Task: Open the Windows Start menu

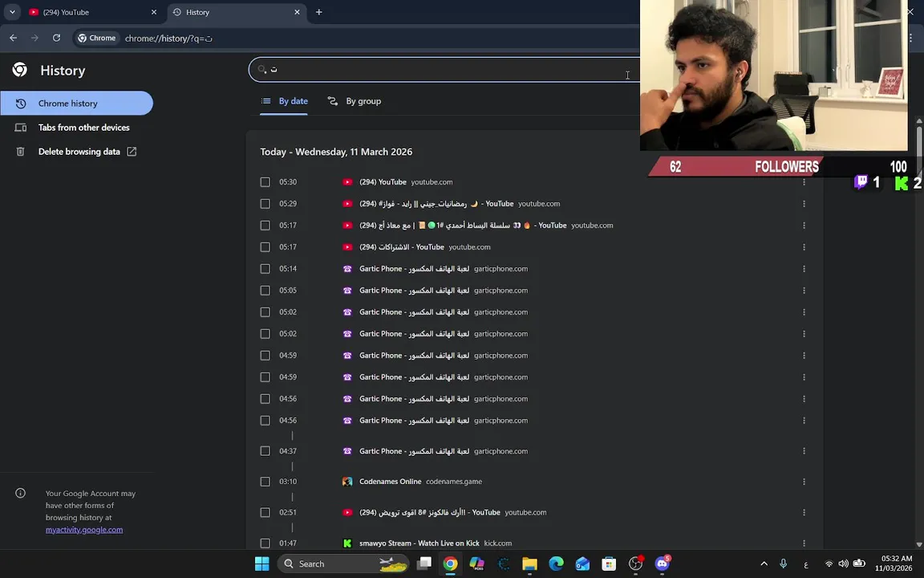Action: coord(262,564)
